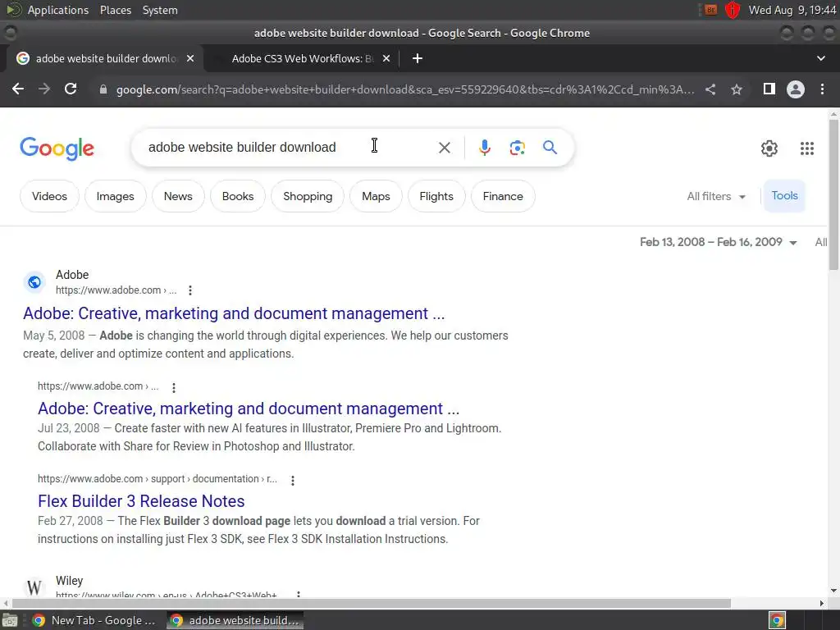Viewport: 840px width, 630px height.
Task: Open Flex Builder 3 Release Notes link
Action: click(x=141, y=501)
